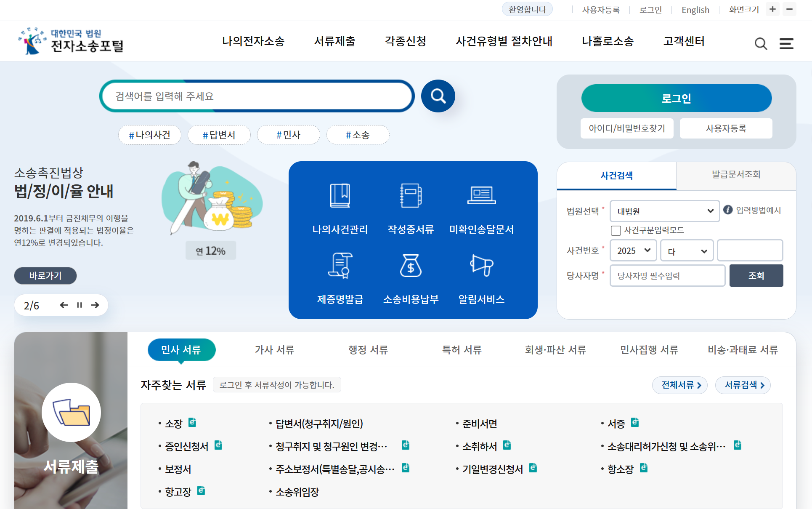Screen dimensions: 812x509
Task: Open the 작성중서류 notebook icon
Action: tap(411, 195)
